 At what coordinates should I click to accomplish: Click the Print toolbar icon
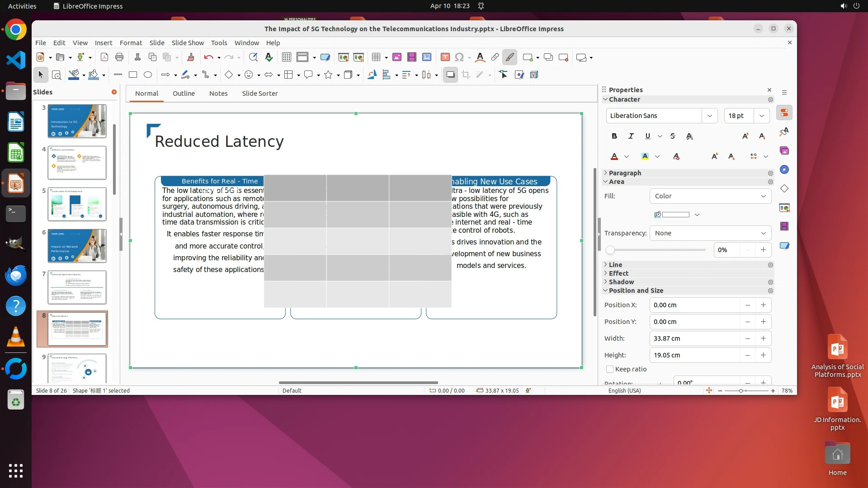119,57
